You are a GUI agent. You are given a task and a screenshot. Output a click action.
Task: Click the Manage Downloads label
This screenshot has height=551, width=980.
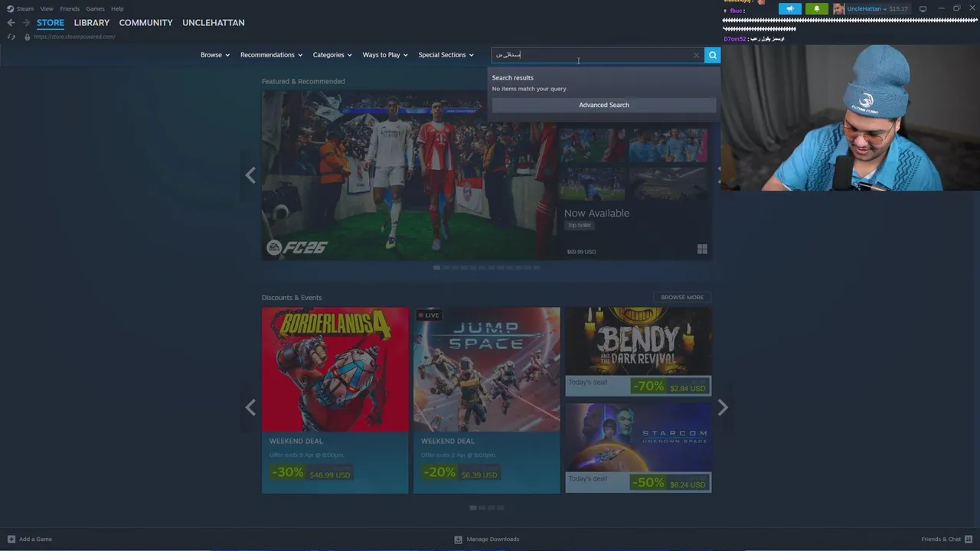click(x=493, y=539)
